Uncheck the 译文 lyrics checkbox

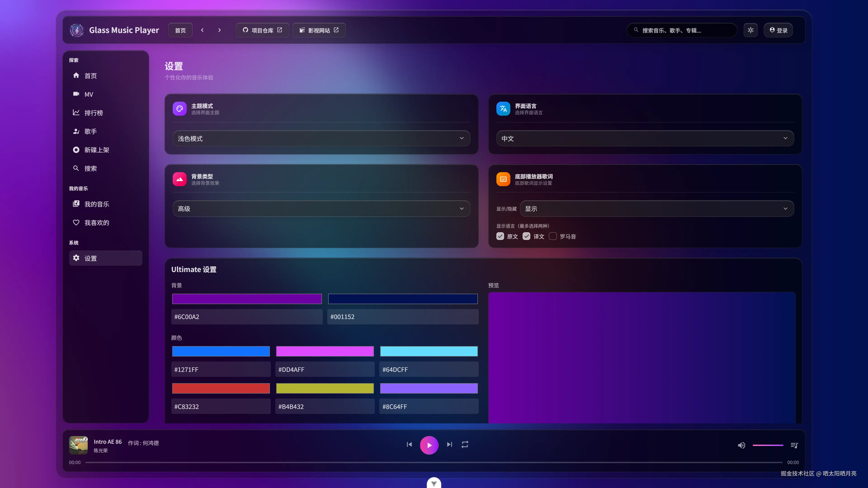click(526, 236)
